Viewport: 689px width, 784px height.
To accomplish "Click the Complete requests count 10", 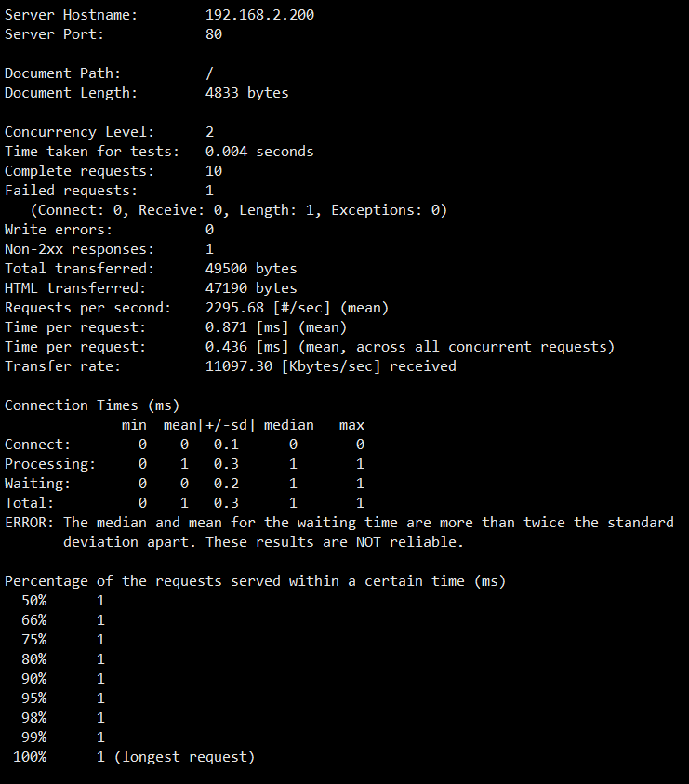I will click(214, 170).
